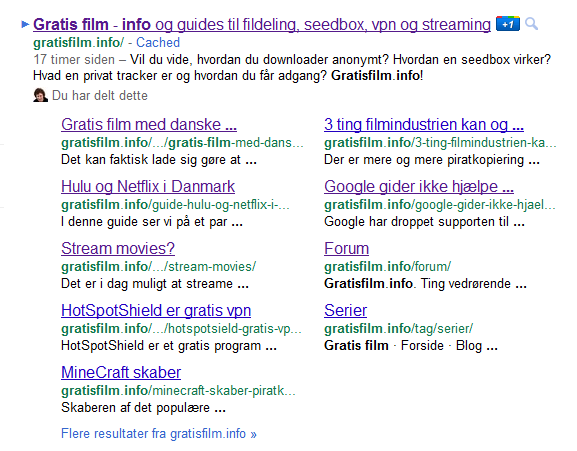This screenshot has height=451, width=577.
Task: Expand 'Flere resultater fra gratisfilm.info »'
Action: tap(159, 433)
